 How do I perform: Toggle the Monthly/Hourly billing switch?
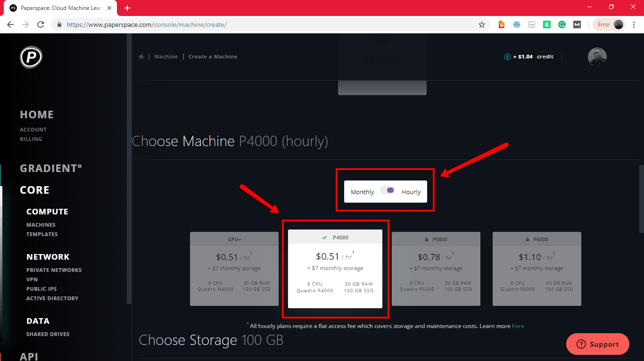(388, 190)
